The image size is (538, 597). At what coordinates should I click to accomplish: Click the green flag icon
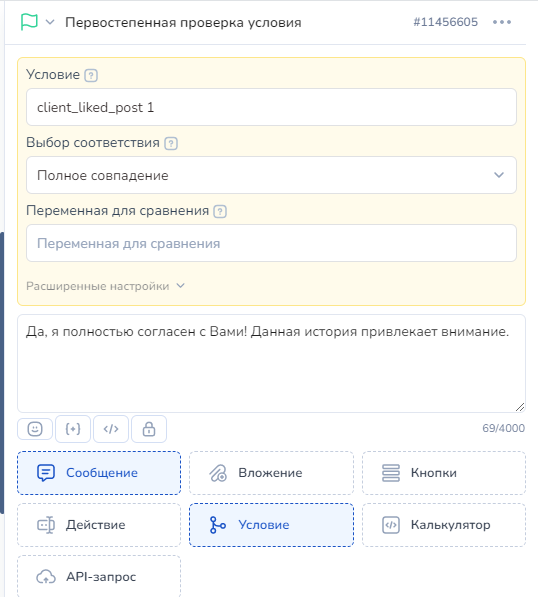(29, 22)
